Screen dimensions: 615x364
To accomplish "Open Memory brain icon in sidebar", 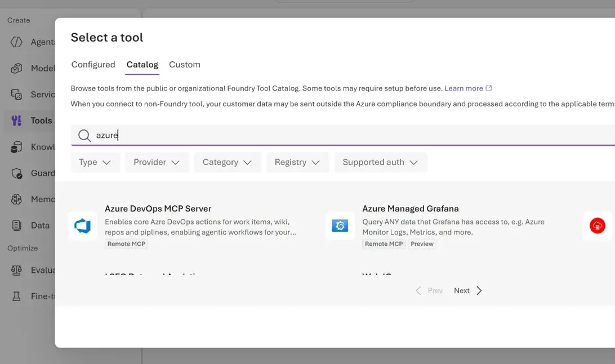I will (16, 199).
